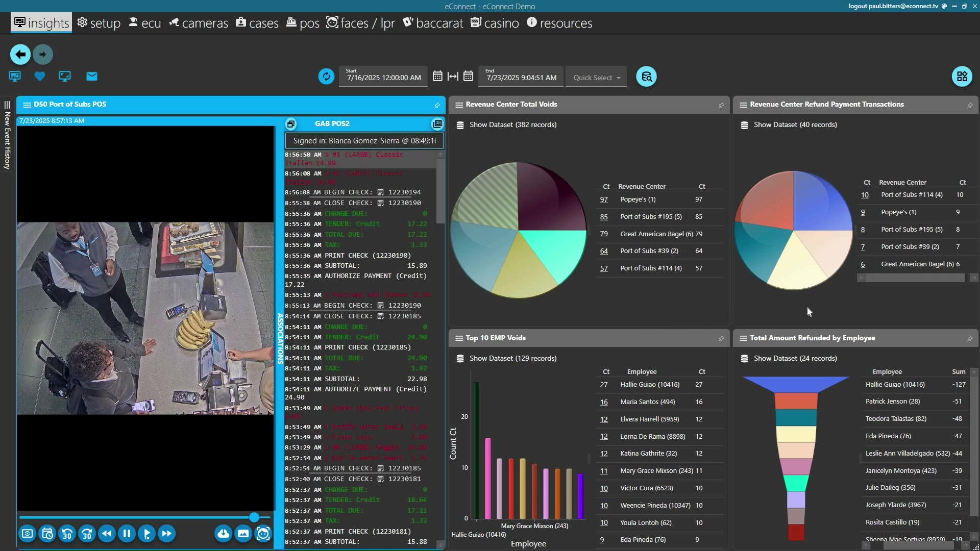Click the heart favorites icon
Image resolution: width=980 pixels, height=551 pixels.
40,77
